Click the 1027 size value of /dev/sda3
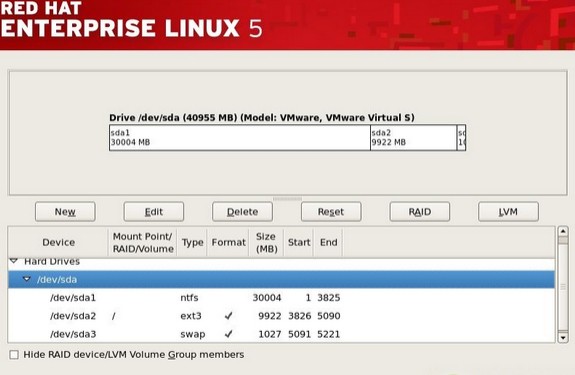Screen dimensions: 575x375 (270, 334)
